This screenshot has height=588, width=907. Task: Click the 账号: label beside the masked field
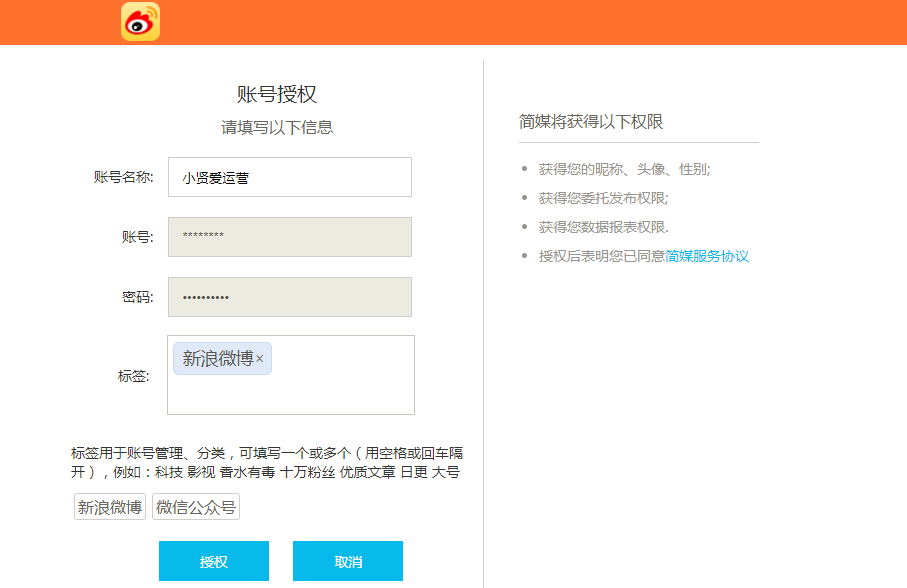tap(138, 237)
